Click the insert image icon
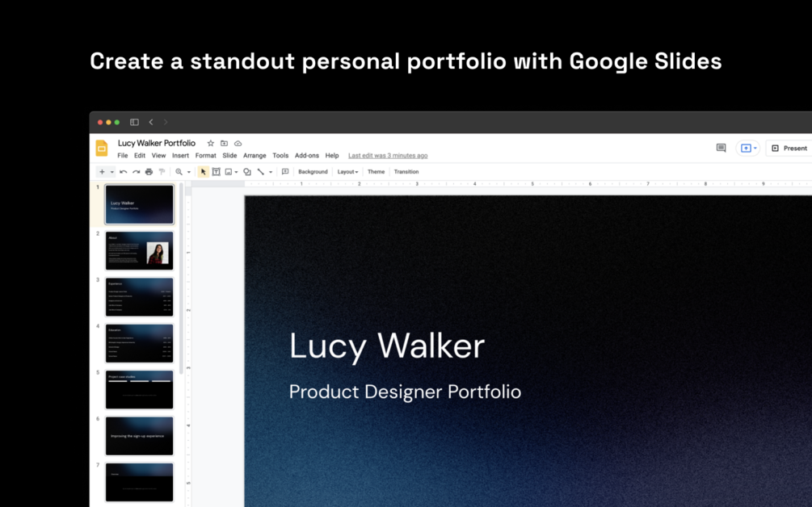This screenshot has width=812, height=507. click(x=229, y=172)
